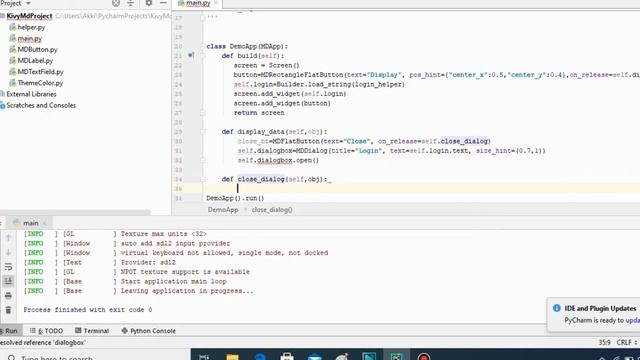640x360 pixels.
Task: Open the Run tool window
Action: pyautogui.click(x=9, y=331)
